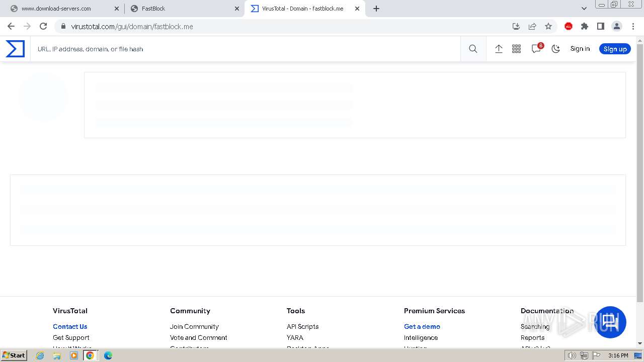Image resolution: width=644 pixels, height=362 pixels.
Task: Focus the URL, IP address, domain search field
Action: click(246, 49)
